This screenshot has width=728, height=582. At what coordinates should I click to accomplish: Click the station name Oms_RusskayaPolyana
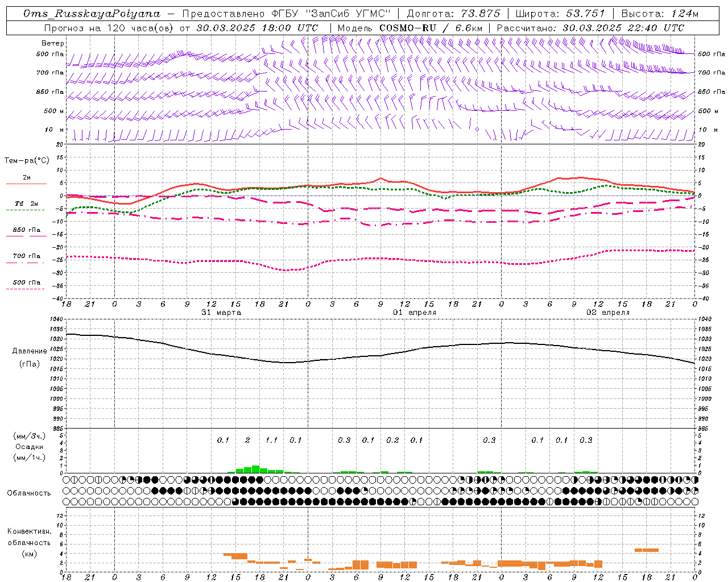pos(92,14)
